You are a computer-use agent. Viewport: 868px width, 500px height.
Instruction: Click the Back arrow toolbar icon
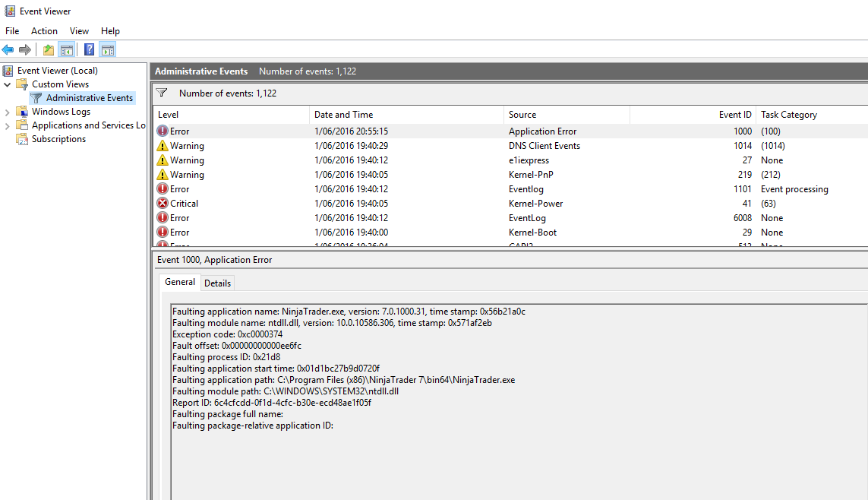point(8,50)
